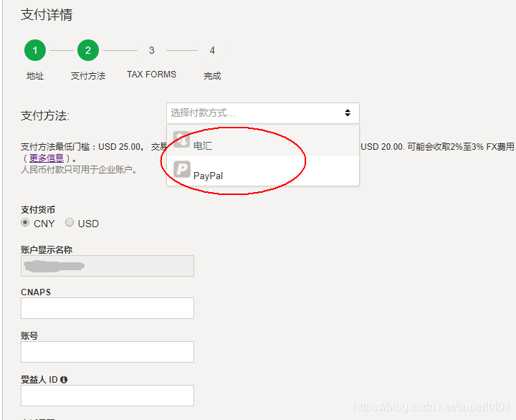Screen dimensions: 516x420
Task: Click the wire transfer (电汇) icon
Action: pos(181,140)
